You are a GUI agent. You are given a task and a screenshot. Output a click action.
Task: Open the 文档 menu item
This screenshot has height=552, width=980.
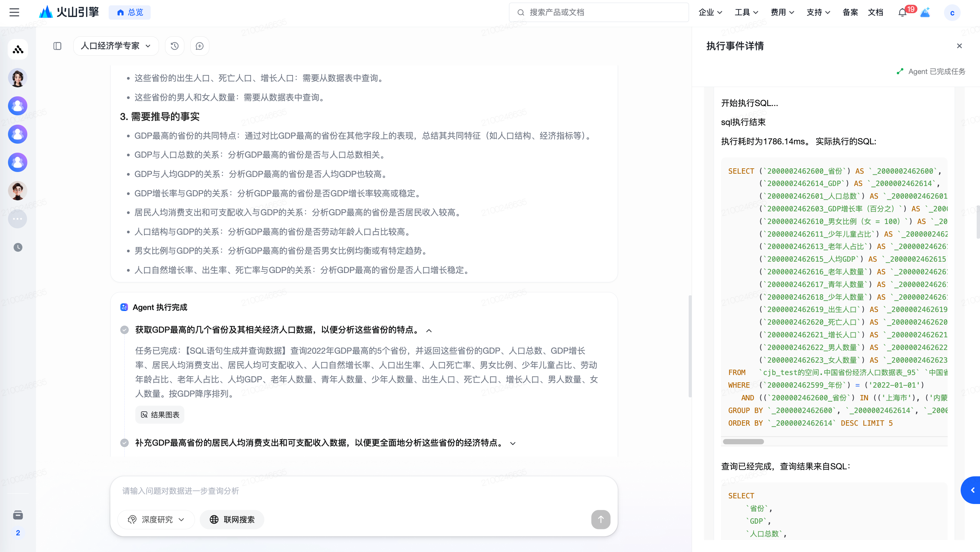click(875, 12)
